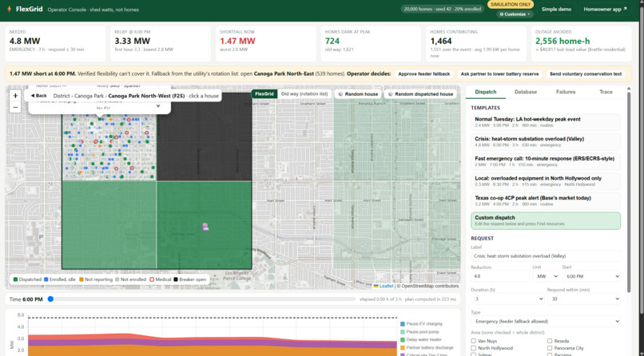Screen dimensions: 644x356
Task: Click the right panel scrollbar
Action: pyautogui.click(x=629, y=191)
